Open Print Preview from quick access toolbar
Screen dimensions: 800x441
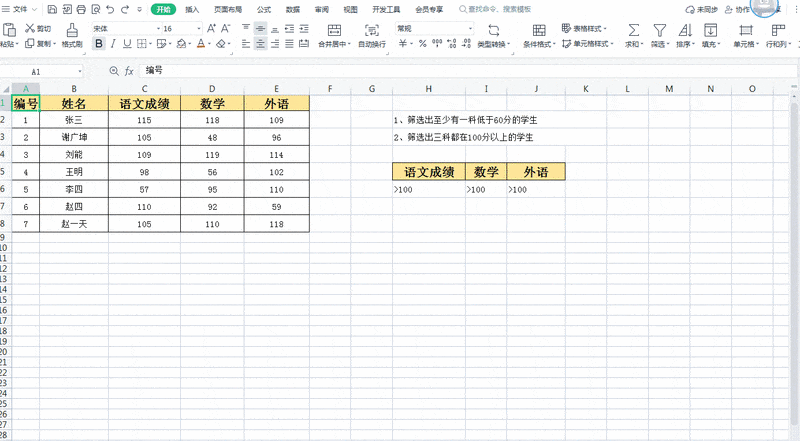click(95, 9)
